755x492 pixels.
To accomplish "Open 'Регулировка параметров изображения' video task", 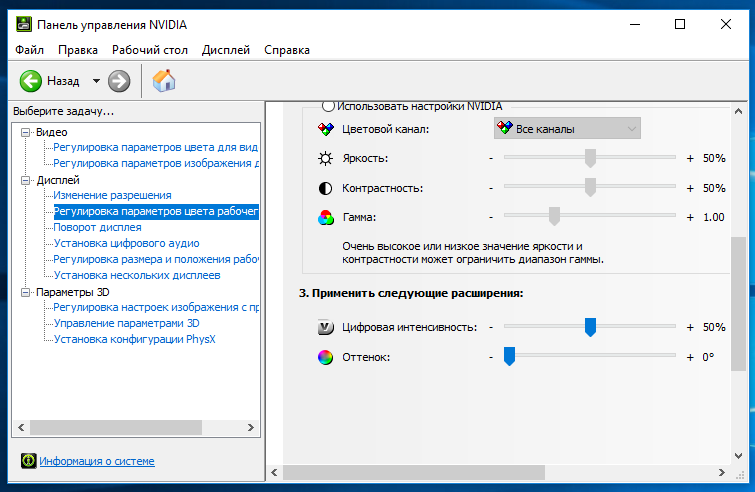I will tap(156, 163).
